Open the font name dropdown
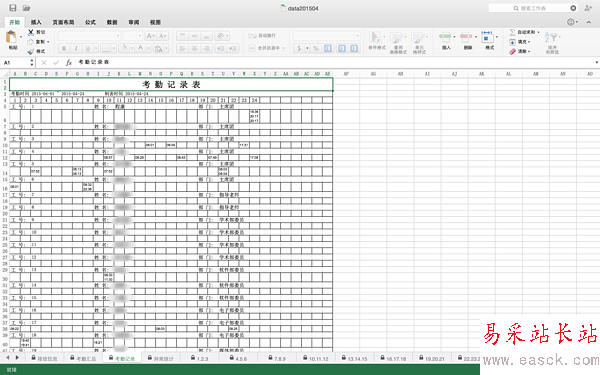This screenshot has height=375, width=600. click(x=118, y=36)
